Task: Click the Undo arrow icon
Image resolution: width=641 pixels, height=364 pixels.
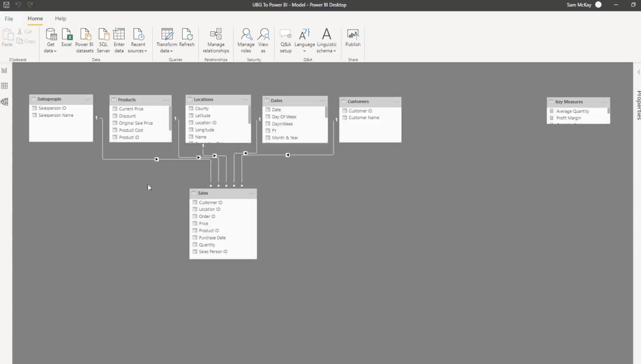Action: pyautogui.click(x=18, y=5)
